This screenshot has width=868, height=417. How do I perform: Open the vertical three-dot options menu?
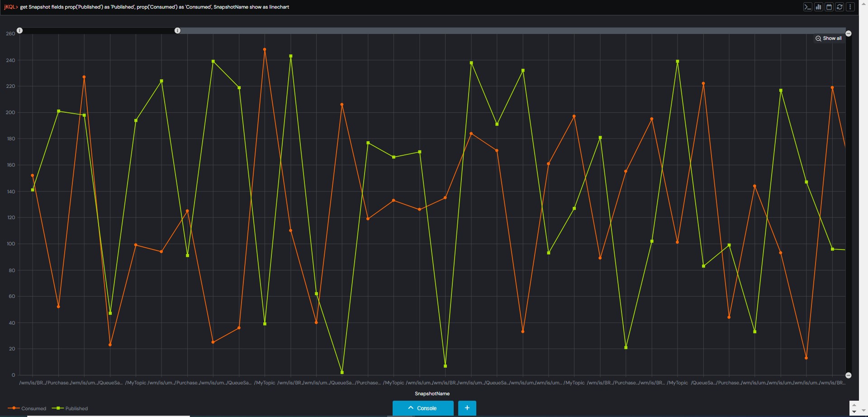coord(851,7)
